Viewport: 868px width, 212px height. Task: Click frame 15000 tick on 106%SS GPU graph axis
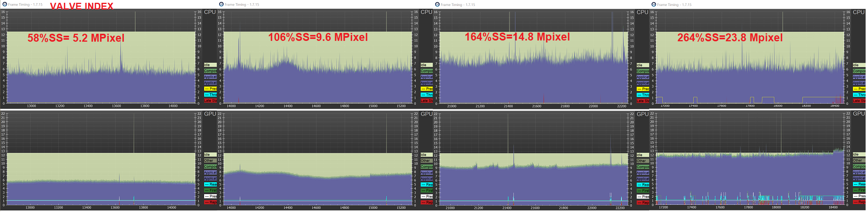[373, 208]
